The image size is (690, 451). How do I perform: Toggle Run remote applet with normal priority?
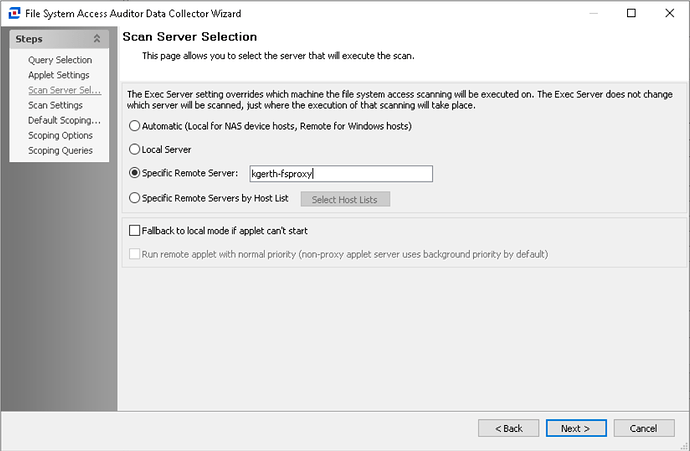coord(134,254)
